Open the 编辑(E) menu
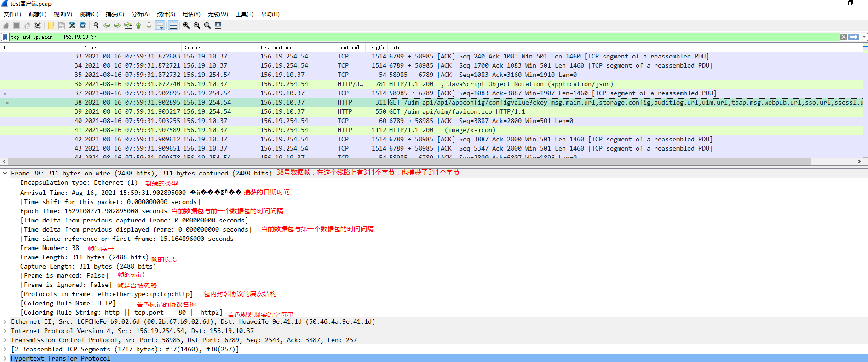Viewport: 868px width, 362px height. pyautogui.click(x=37, y=14)
